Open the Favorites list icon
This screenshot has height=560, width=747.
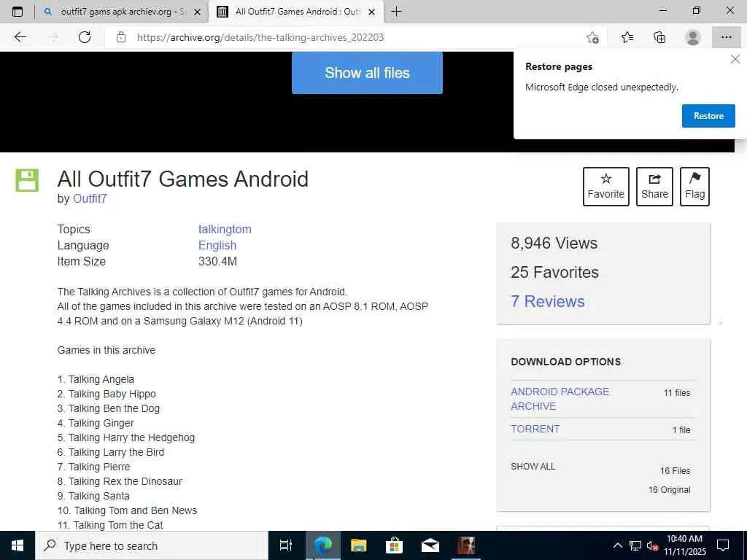coord(627,37)
